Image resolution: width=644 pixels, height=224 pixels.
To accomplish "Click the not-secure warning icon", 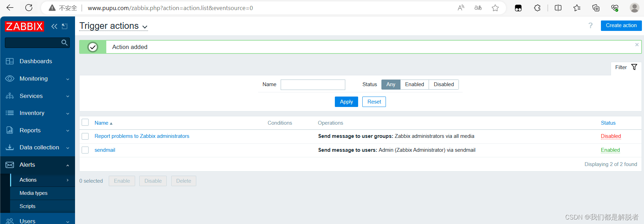I will pyautogui.click(x=52, y=8).
